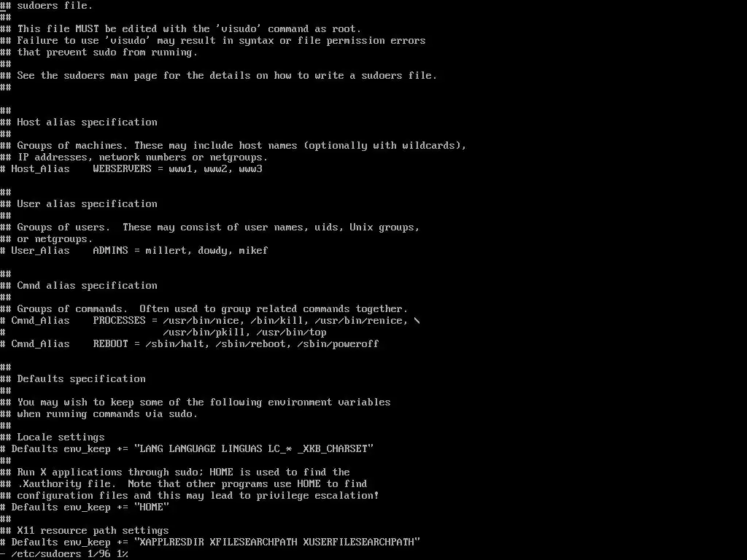
Task: Click the WEBSERVERS alias name
Action: coord(122,169)
